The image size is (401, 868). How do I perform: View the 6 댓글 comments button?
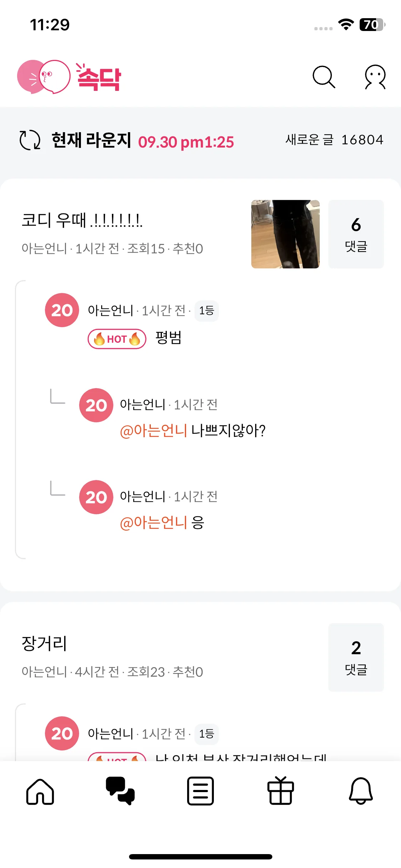(x=356, y=234)
